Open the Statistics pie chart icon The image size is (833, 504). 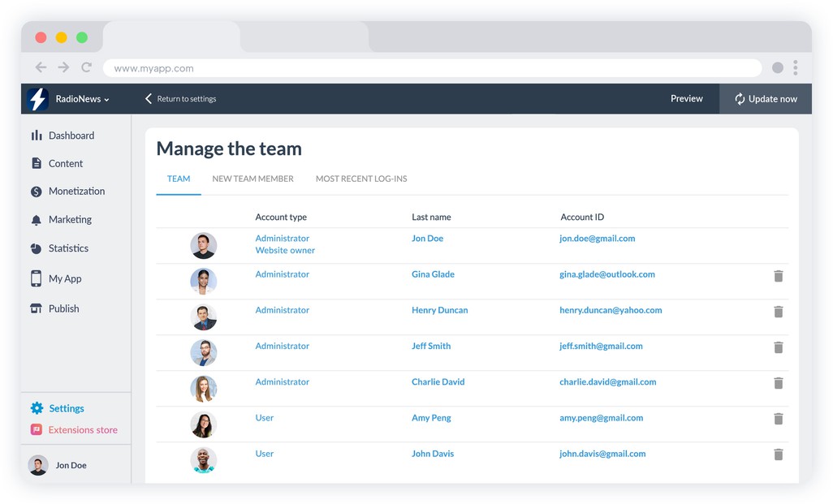coord(37,248)
